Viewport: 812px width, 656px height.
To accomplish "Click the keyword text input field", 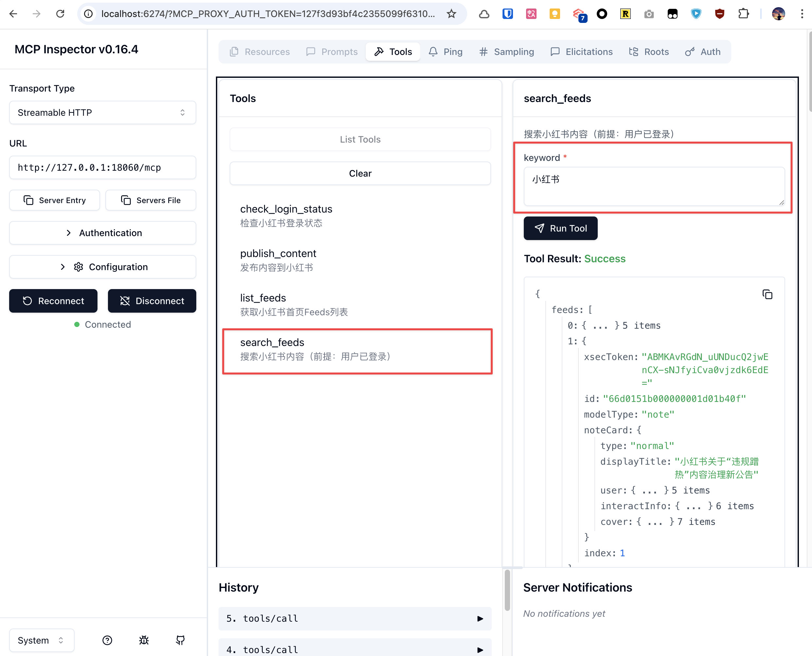I will [x=654, y=186].
